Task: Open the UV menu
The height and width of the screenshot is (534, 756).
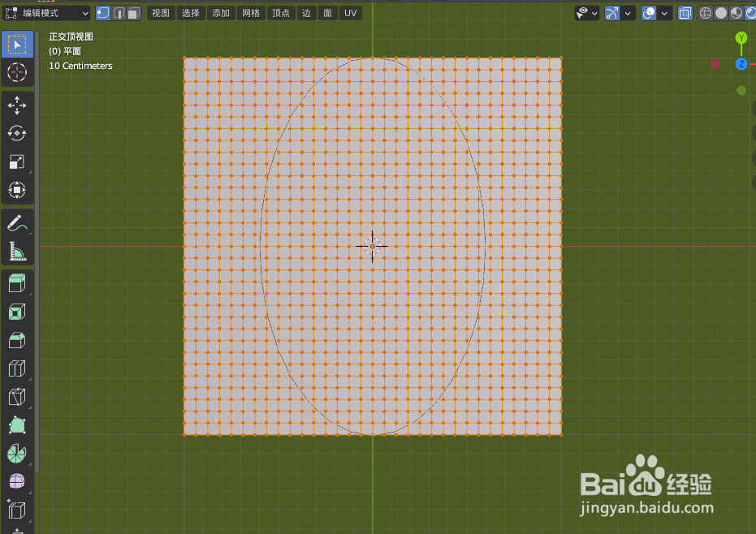Action: [x=351, y=13]
